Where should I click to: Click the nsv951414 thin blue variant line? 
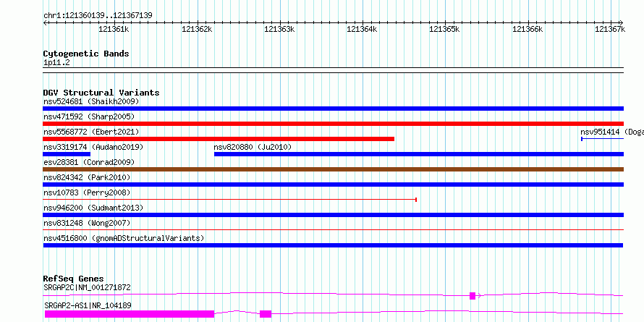[602, 139]
